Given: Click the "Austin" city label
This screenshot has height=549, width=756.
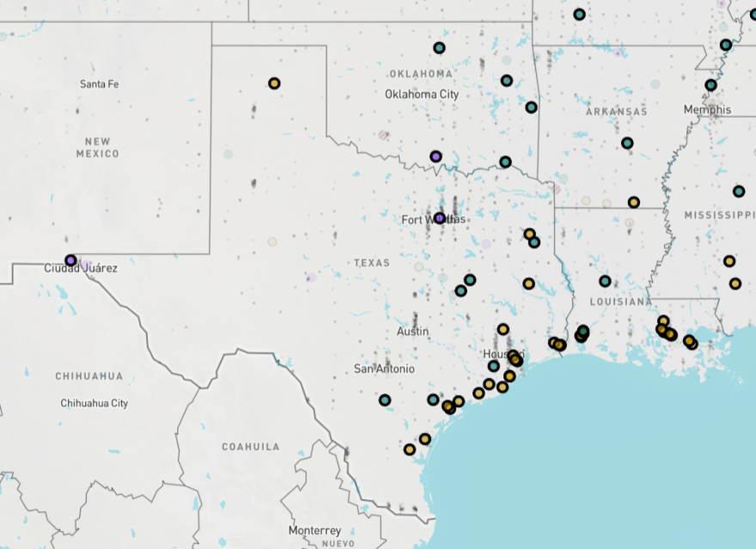Looking at the screenshot, I should pyautogui.click(x=412, y=332).
